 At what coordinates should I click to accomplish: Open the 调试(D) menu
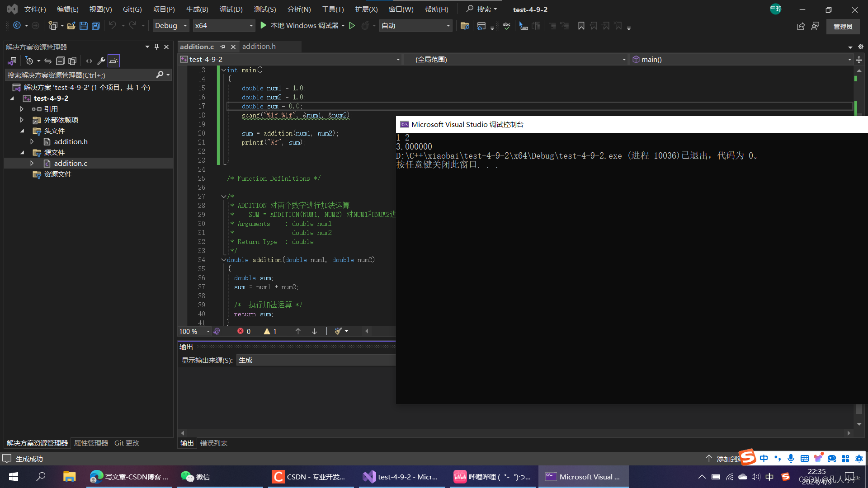pos(231,9)
